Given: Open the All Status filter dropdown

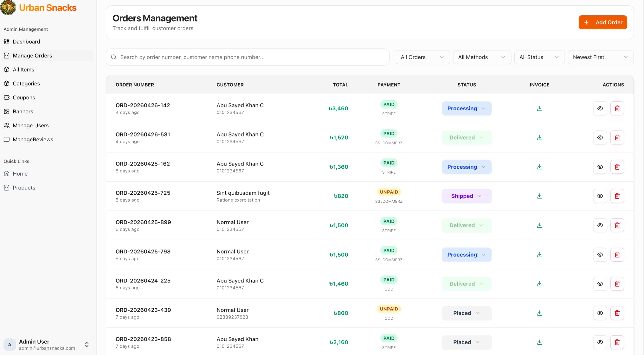Looking at the screenshot, I should pos(539,57).
